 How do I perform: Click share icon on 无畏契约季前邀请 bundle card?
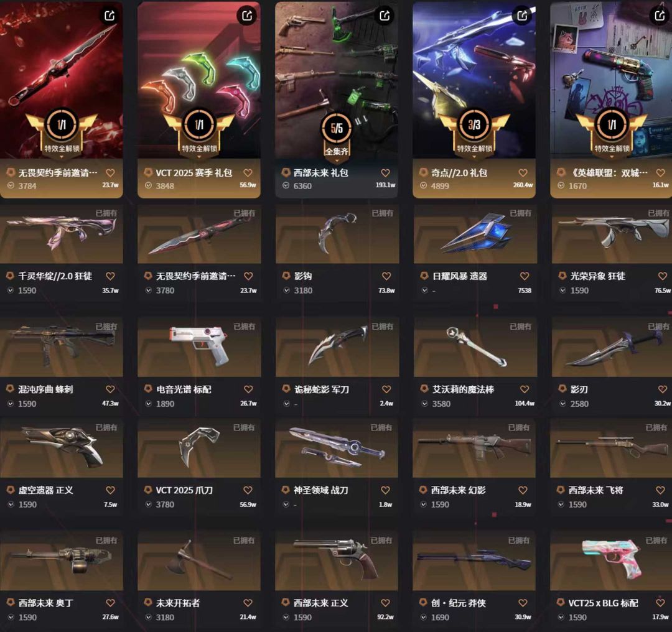110,16
